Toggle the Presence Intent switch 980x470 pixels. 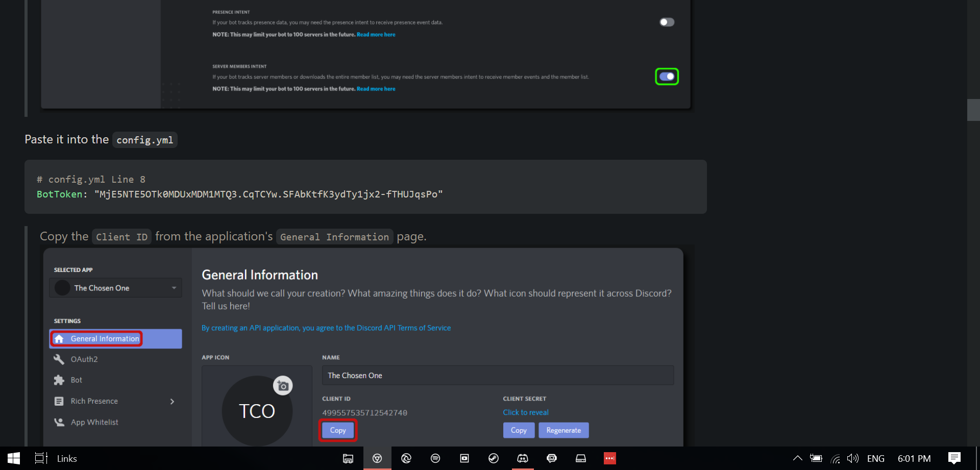(667, 22)
